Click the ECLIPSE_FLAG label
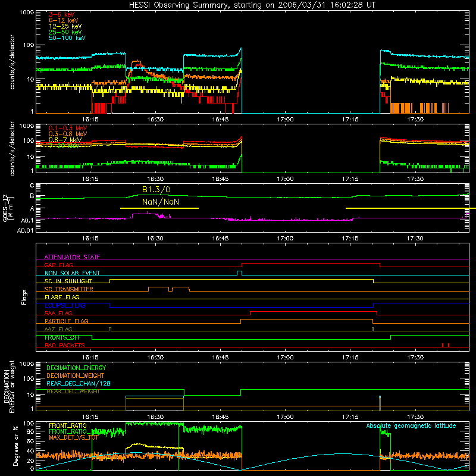 [x=65, y=305]
